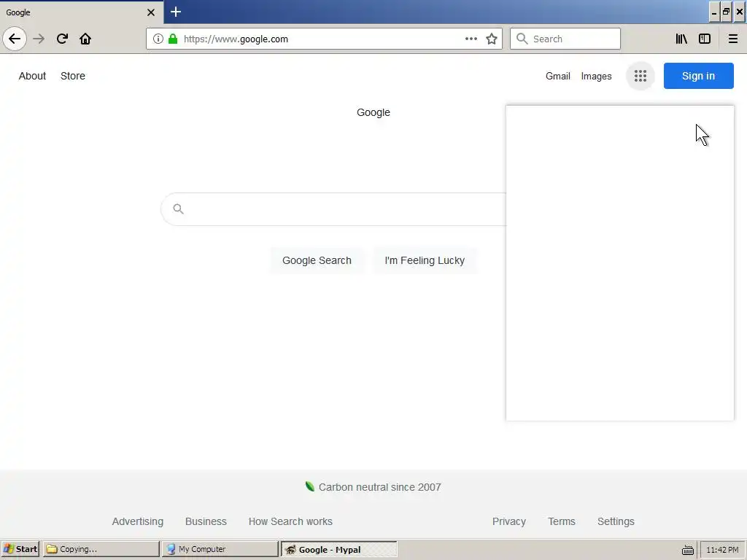Open the Business footer link
This screenshot has width=747, height=560.
(206, 521)
